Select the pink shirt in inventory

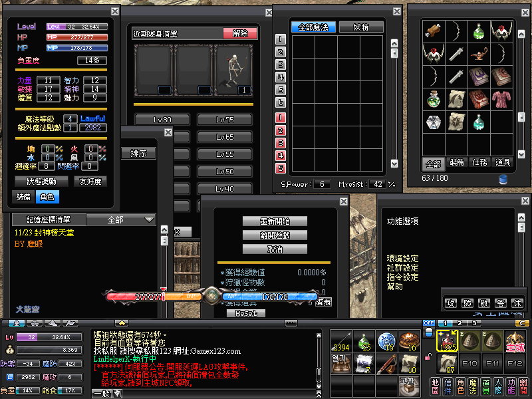[x=501, y=99]
